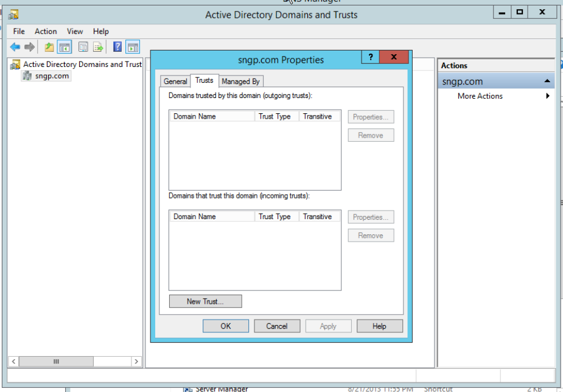Screen dimensions: 563x392
Task: Click the New Trust... button
Action: tap(205, 301)
